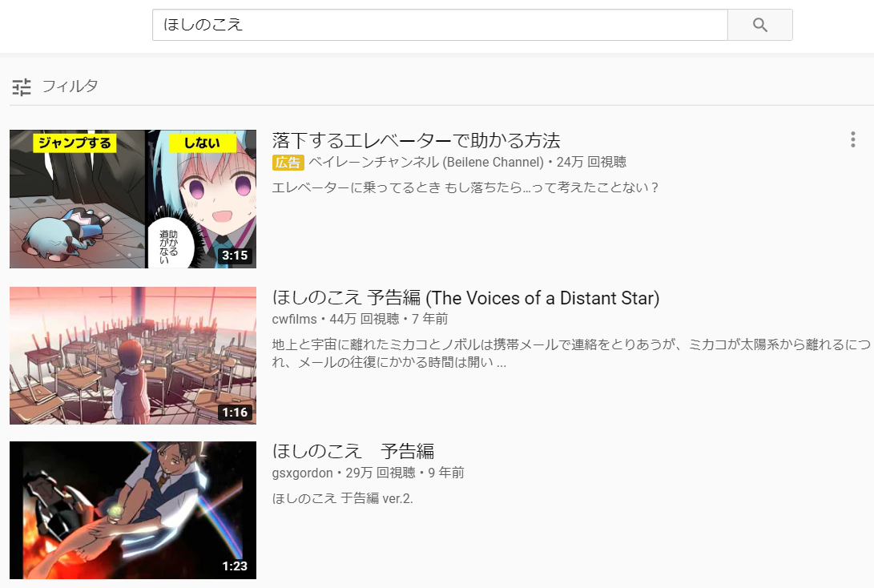874x588 pixels.
Task: Expand the フィルタ filter options
Action: (70, 87)
